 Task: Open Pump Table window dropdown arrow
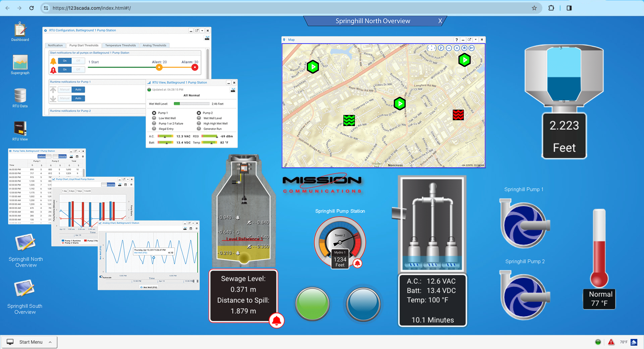coord(79,151)
